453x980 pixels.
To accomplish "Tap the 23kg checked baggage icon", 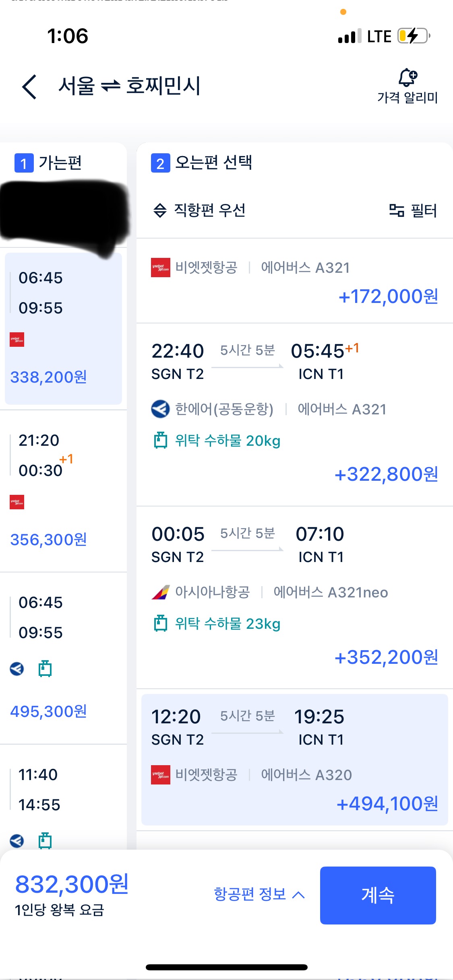I will pos(160,623).
